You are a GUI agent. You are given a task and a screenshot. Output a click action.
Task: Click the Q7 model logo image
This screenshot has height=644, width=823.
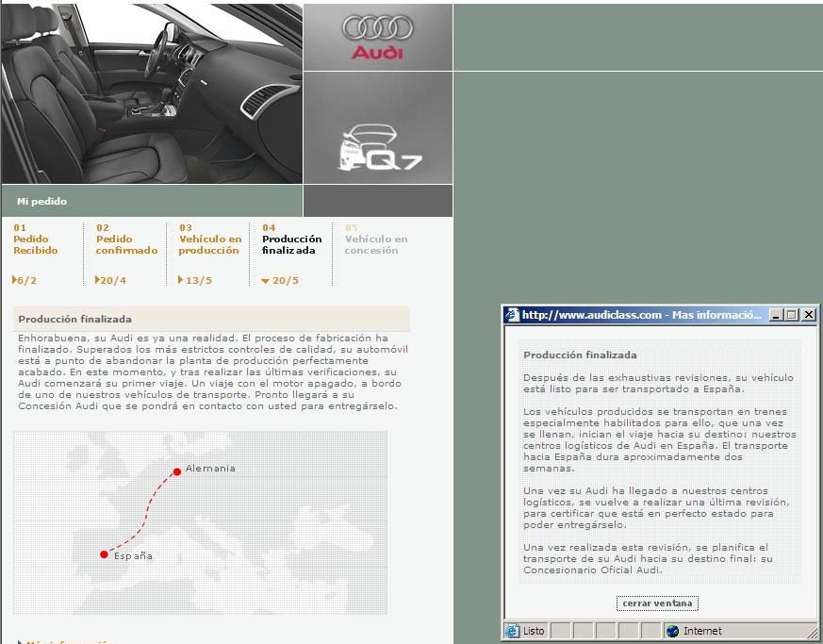coord(381,147)
